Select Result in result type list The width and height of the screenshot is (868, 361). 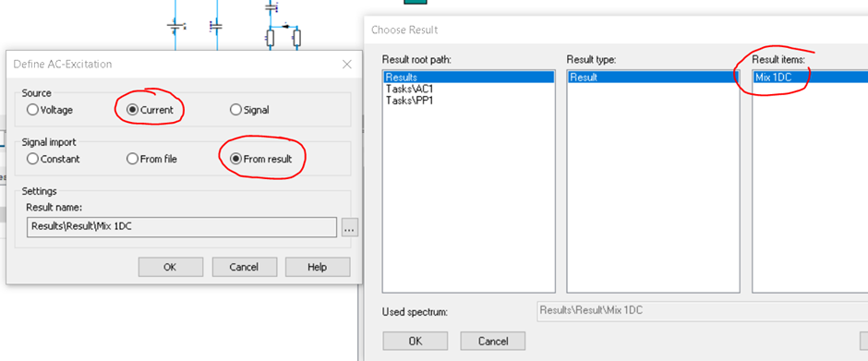pos(653,77)
